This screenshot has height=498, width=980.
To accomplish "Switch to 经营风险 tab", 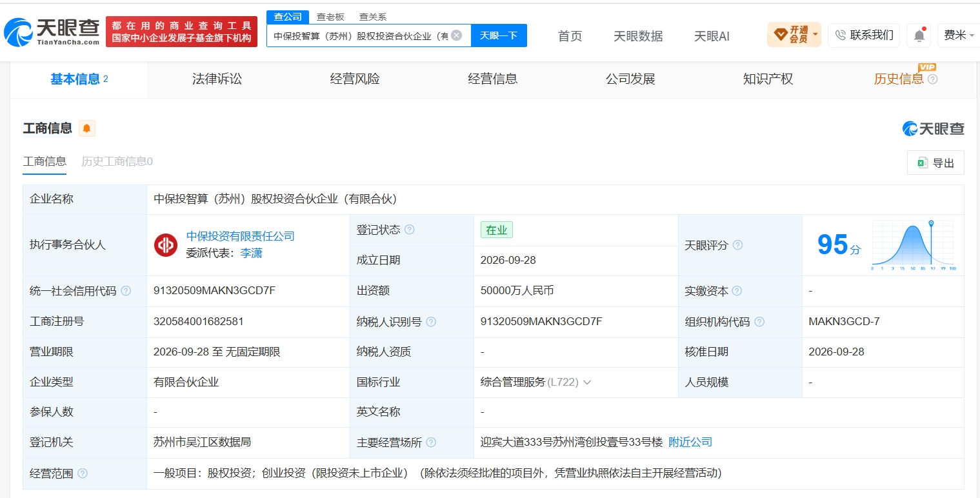I will pyautogui.click(x=355, y=79).
